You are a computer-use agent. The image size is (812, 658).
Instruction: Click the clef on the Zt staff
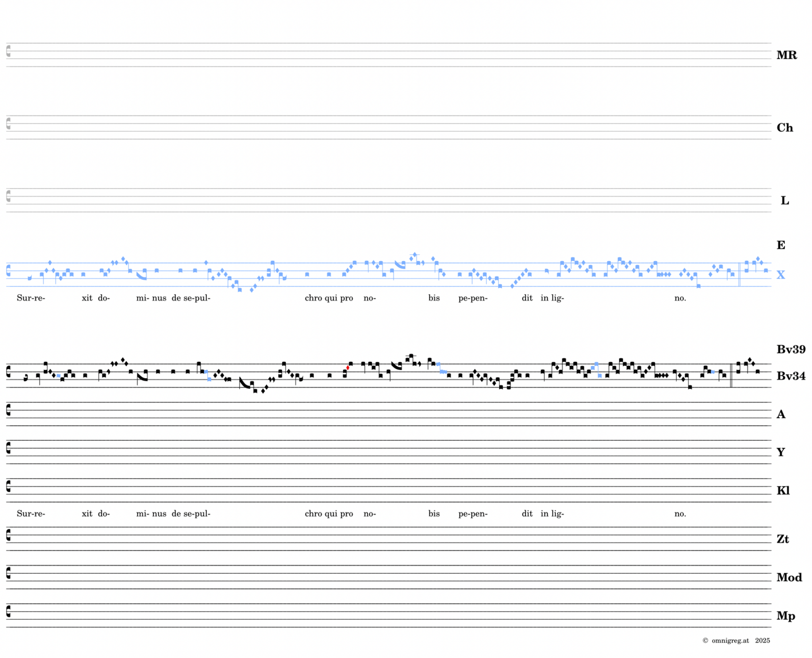coord(8,535)
